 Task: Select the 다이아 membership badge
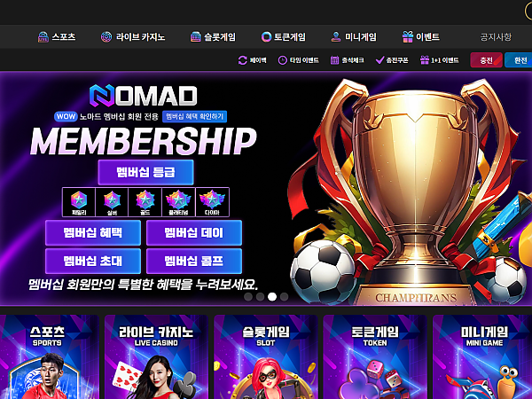(212, 202)
